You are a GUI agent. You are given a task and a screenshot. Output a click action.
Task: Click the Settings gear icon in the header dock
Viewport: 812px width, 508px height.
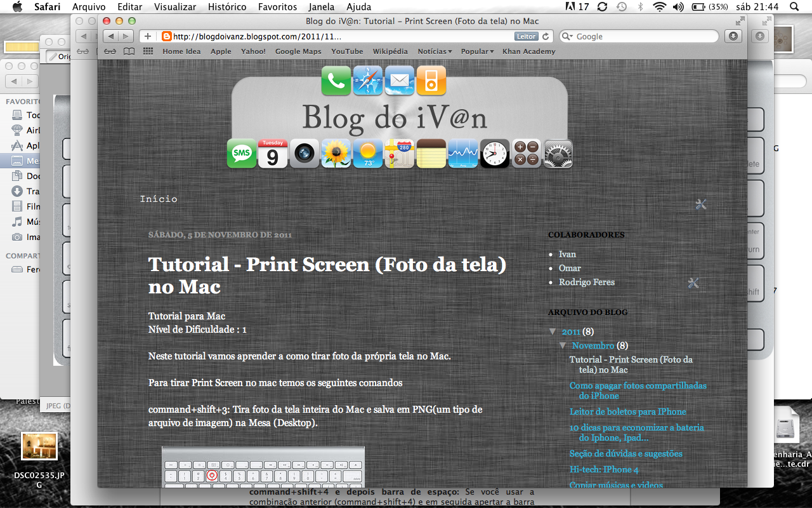[x=558, y=153]
